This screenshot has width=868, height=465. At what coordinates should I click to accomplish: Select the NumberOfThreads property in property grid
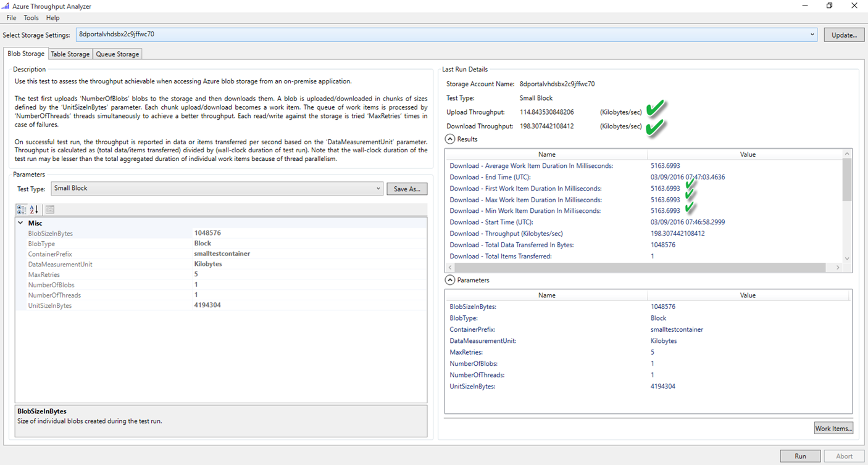pos(221,295)
